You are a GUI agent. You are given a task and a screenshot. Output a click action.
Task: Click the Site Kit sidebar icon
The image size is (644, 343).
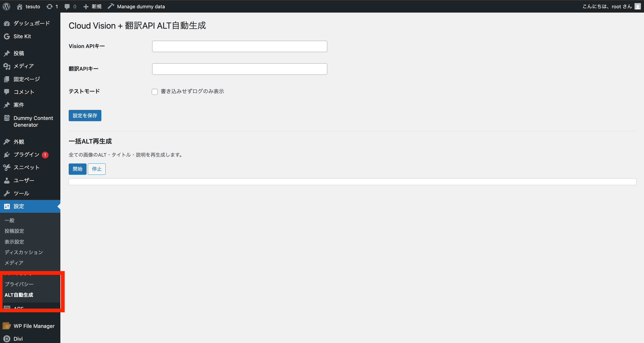point(7,36)
